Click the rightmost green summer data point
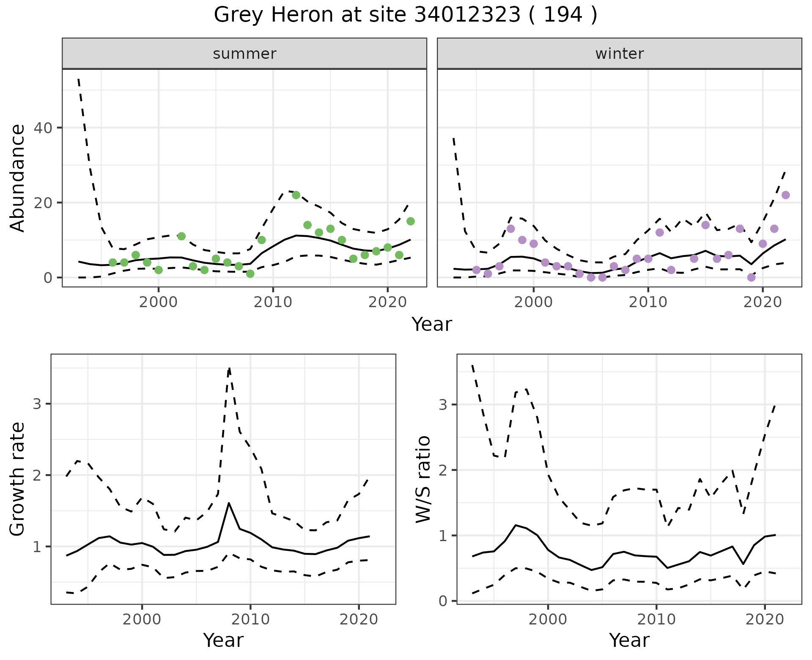812x660 pixels. coord(410,221)
